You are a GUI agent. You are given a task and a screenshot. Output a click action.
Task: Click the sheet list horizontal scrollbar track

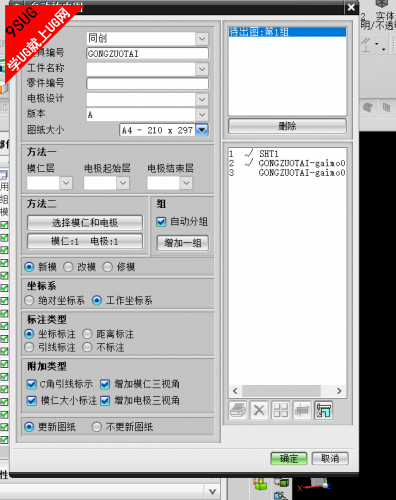pyautogui.click(x=287, y=391)
